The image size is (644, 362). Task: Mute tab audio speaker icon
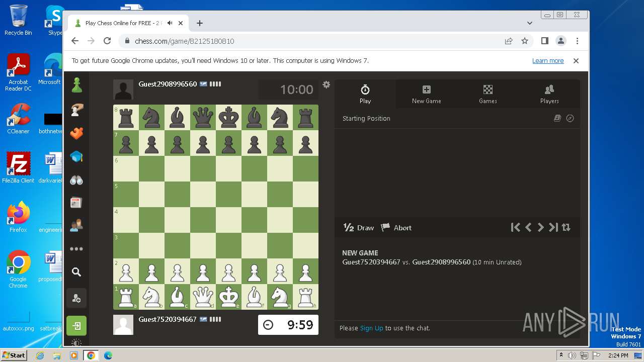(x=170, y=23)
